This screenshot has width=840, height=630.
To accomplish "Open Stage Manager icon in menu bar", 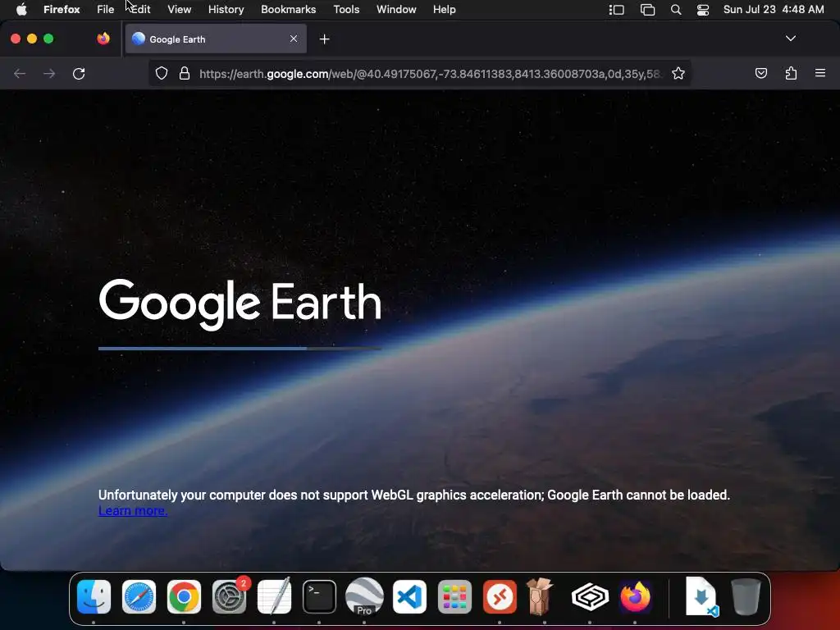I will pyautogui.click(x=617, y=10).
